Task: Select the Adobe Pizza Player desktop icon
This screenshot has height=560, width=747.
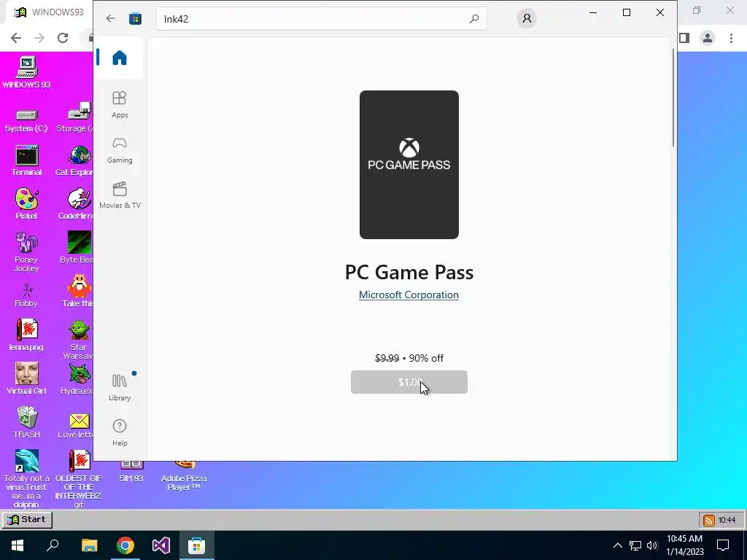Action: pyautogui.click(x=184, y=476)
